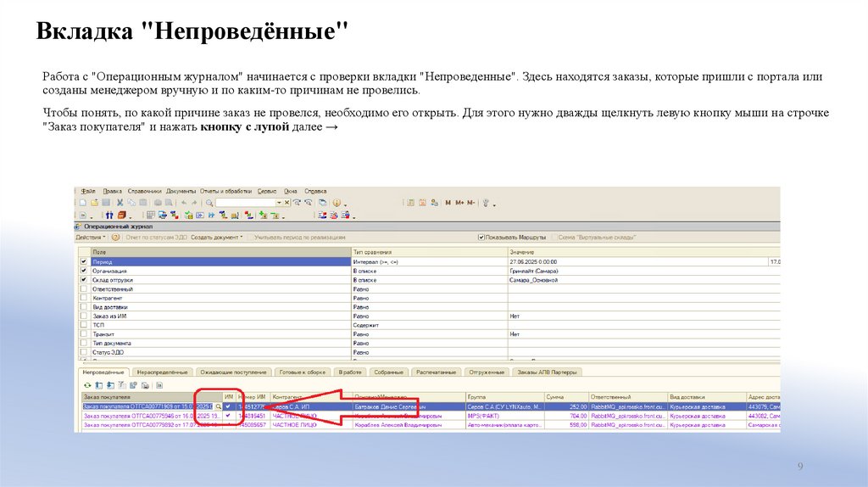
Task: Enable the Контрагент filter checkbox
Action: click(x=84, y=298)
